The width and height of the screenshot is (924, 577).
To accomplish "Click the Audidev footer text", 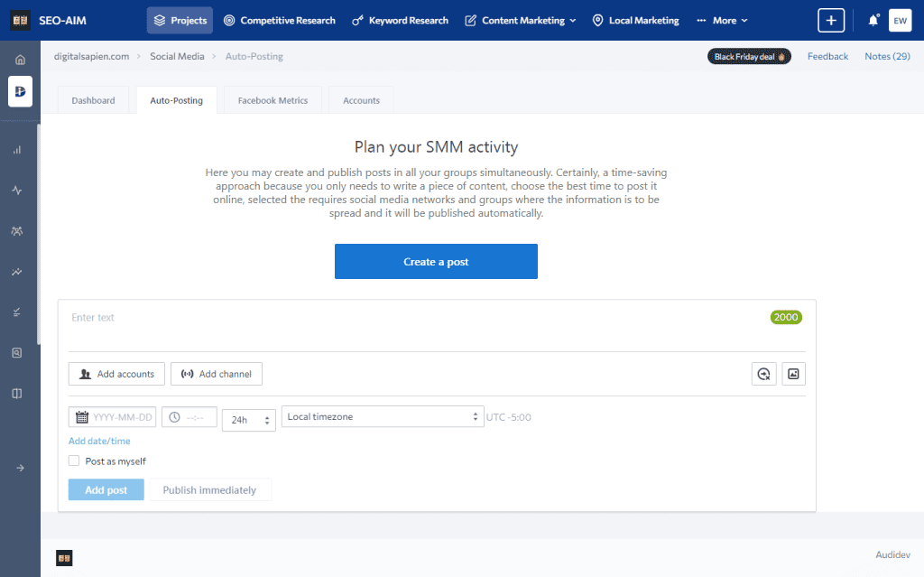I will (x=892, y=554).
